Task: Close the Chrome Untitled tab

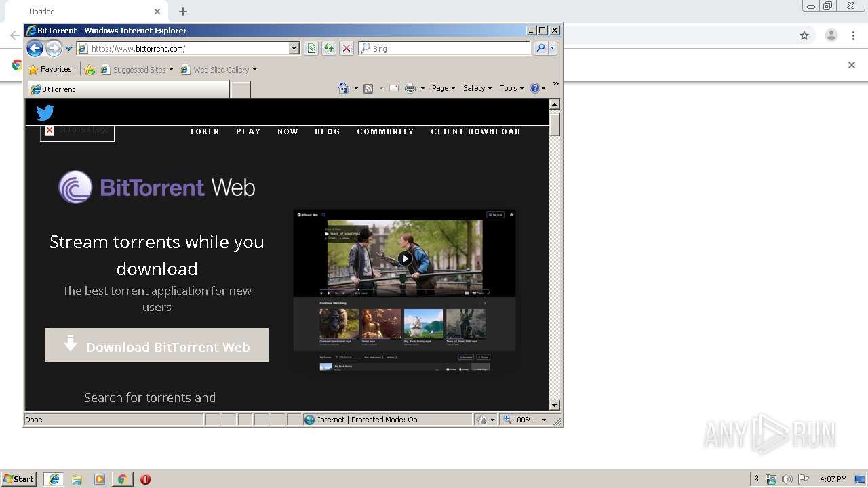Action: click(157, 12)
